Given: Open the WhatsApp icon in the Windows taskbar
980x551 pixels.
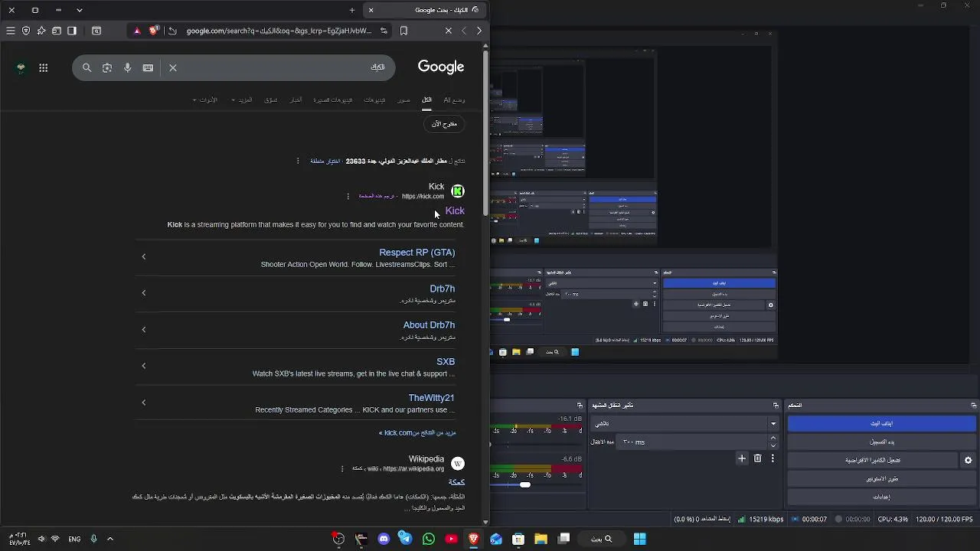Looking at the screenshot, I should [429, 539].
